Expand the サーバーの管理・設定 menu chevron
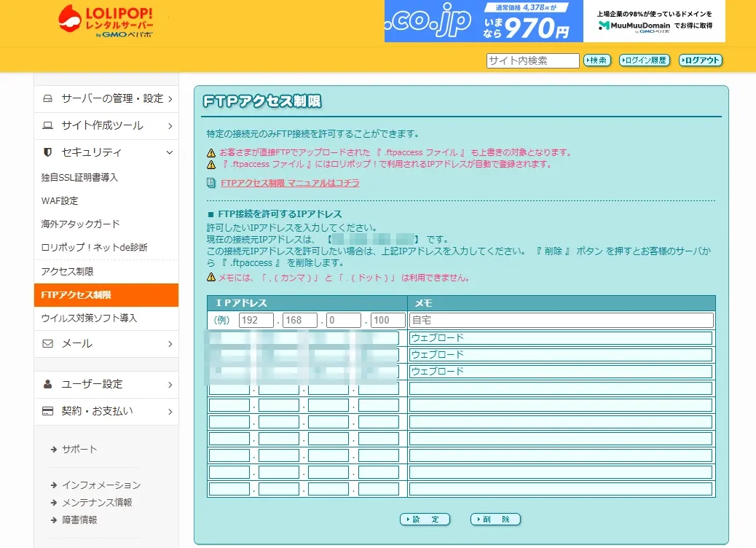This screenshot has height=548, width=756. tap(170, 98)
